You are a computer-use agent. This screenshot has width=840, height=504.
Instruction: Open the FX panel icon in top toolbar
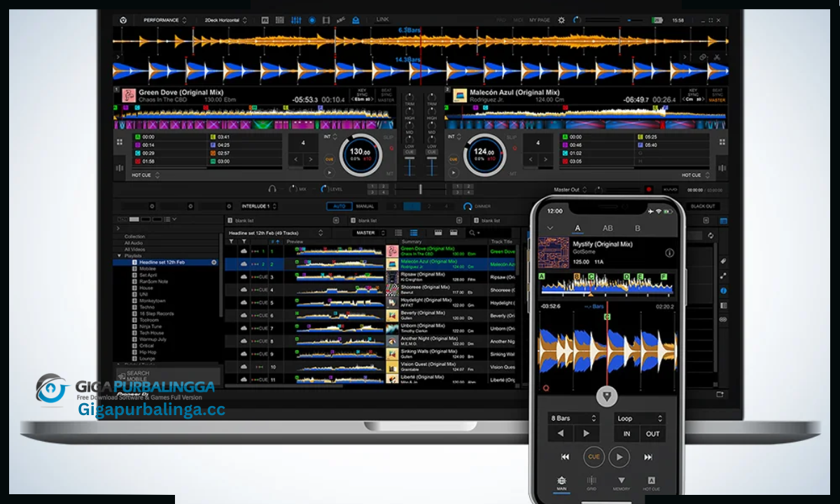(266, 20)
